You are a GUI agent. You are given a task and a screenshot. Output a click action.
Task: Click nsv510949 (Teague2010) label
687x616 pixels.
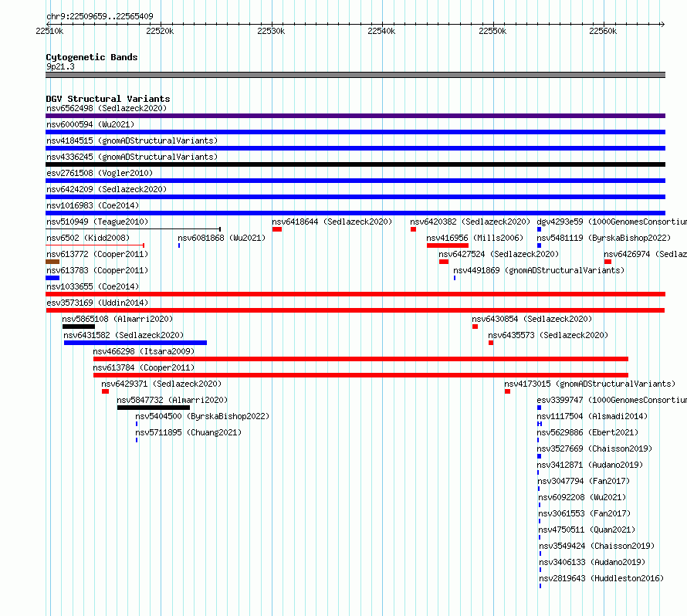tap(97, 222)
